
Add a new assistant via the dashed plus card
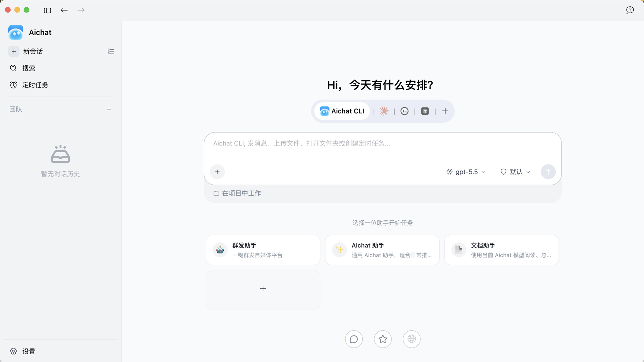tap(263, 290)
